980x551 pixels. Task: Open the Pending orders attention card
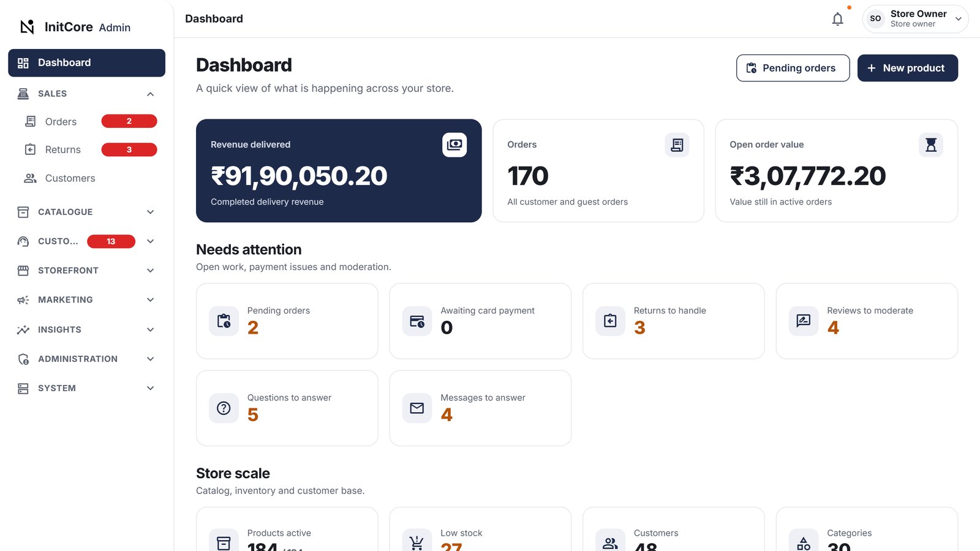(x=287, y=321)
